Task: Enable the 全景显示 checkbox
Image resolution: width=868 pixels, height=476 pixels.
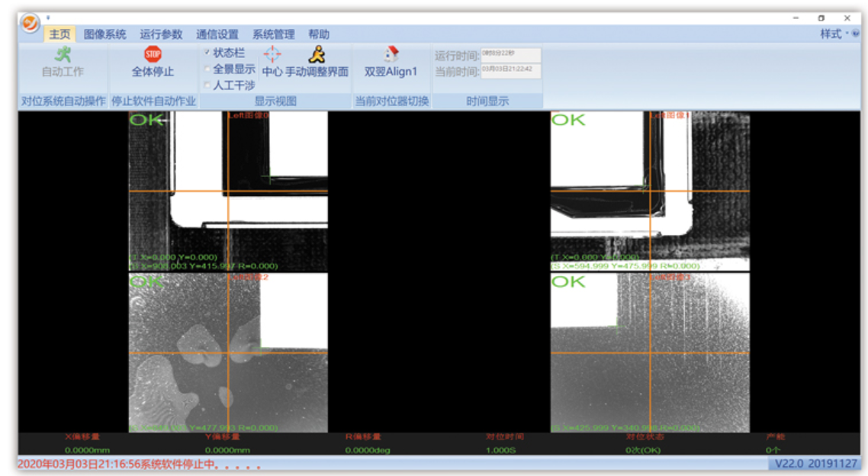Action: [x=207, y=69]
